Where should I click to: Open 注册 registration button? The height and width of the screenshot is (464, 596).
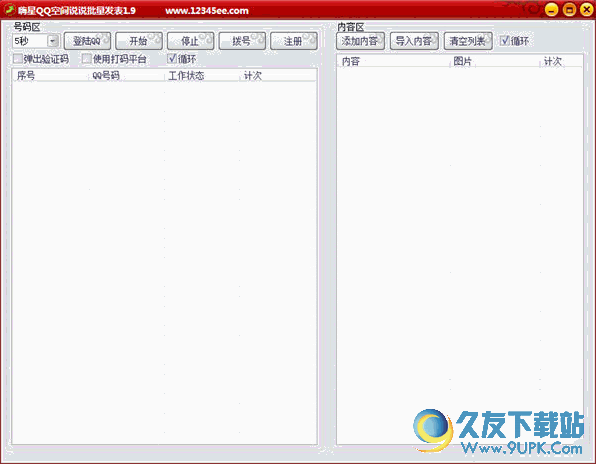coord(293,41)
